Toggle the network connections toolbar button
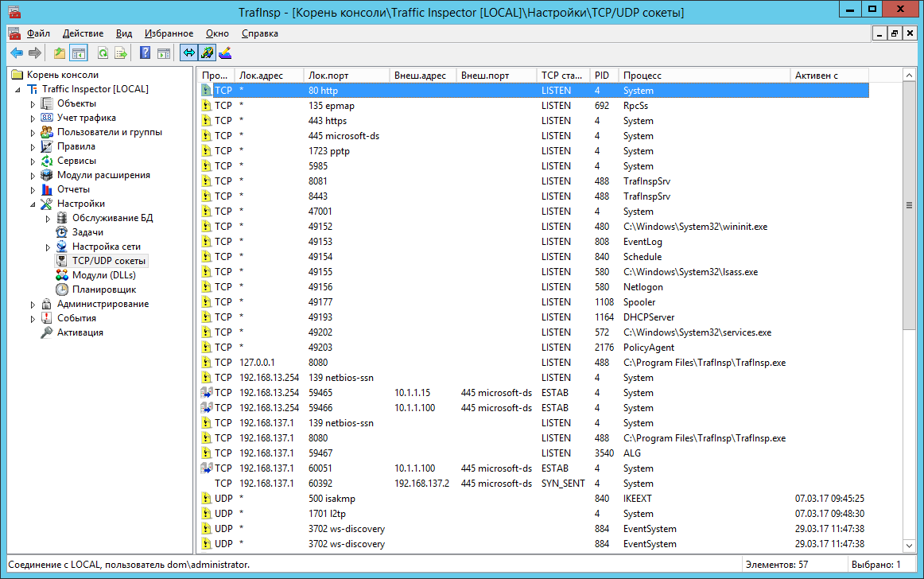This screenshot has width=924, height=579. pos(207,53)
